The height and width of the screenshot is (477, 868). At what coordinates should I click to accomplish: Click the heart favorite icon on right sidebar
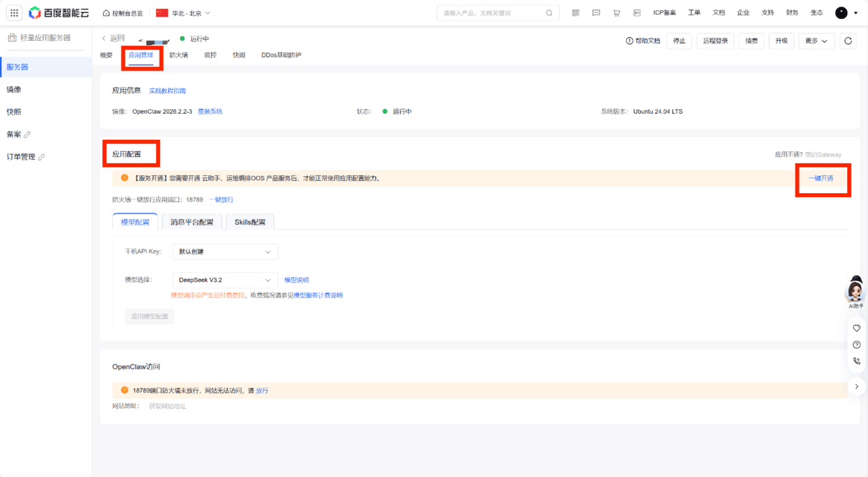point(856,329)
